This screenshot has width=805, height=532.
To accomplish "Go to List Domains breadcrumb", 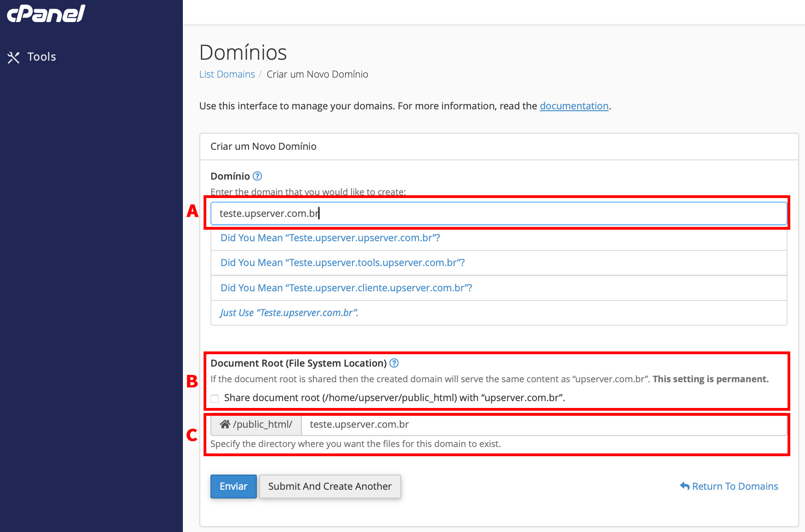I will click(x=227, y=74).
